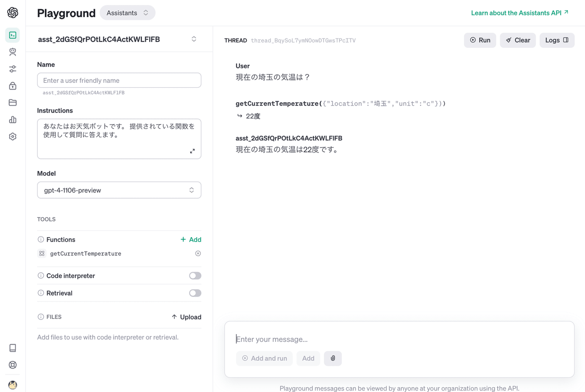
Task: Remove the getCurrentTemperature function
Action: [x=197, y=253]
